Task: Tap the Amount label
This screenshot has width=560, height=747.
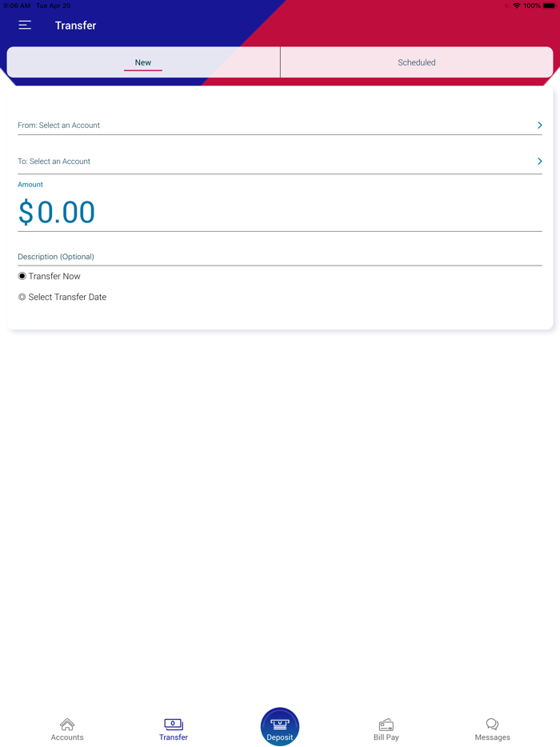Action: pos(30,185)
